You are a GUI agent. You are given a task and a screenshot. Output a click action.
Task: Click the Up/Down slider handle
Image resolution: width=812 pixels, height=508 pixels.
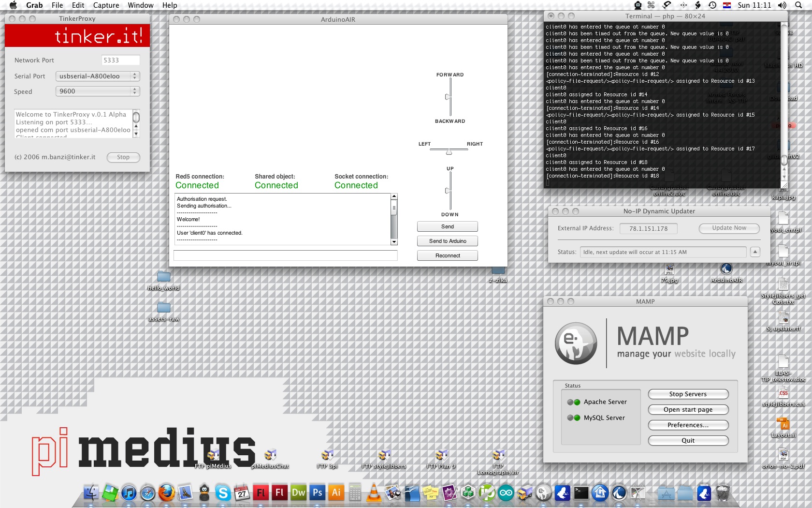pos(448,191)
